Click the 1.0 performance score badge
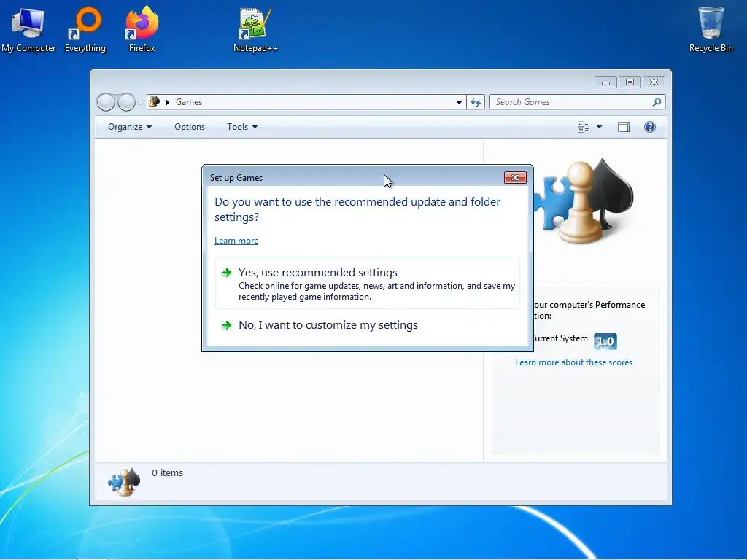The width and height of the screenshot is (747, 560). pyautogui.click(x=605, y=341)
